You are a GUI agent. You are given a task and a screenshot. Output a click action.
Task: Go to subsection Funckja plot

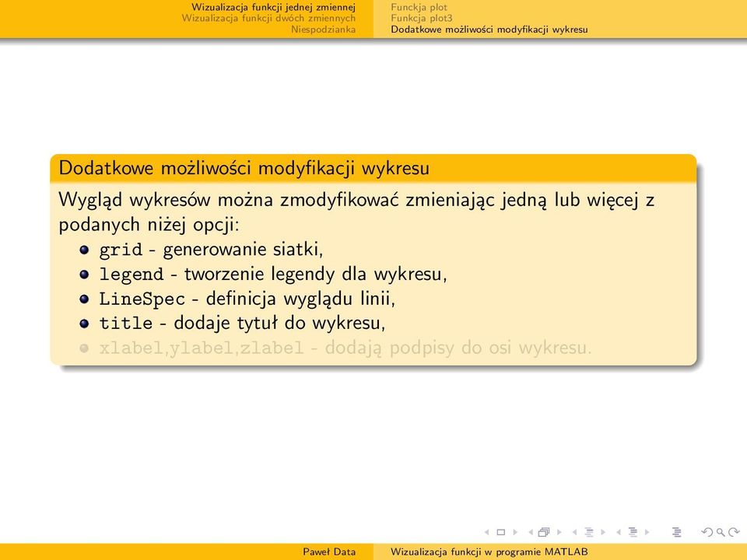click(x=419, y=7)
